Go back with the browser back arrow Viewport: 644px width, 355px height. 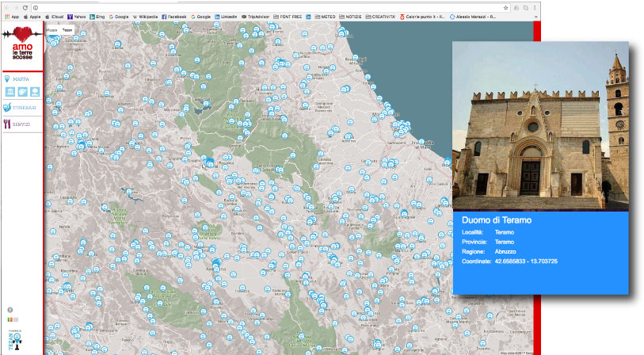(7, 8)
